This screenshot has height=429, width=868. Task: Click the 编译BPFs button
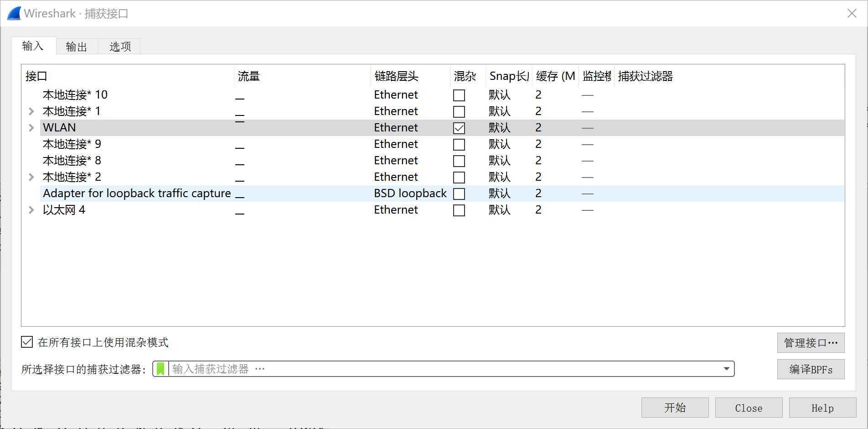click(x=811, y=369)
